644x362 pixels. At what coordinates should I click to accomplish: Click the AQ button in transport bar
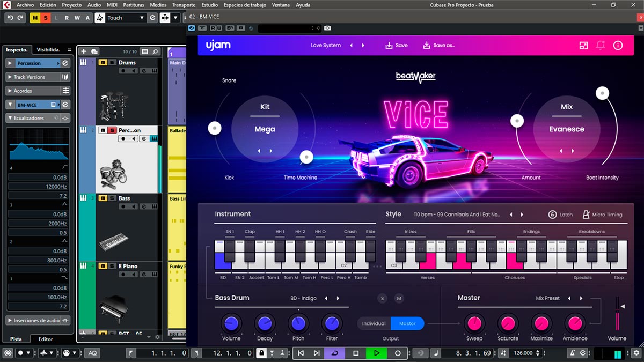click(92, 353)
